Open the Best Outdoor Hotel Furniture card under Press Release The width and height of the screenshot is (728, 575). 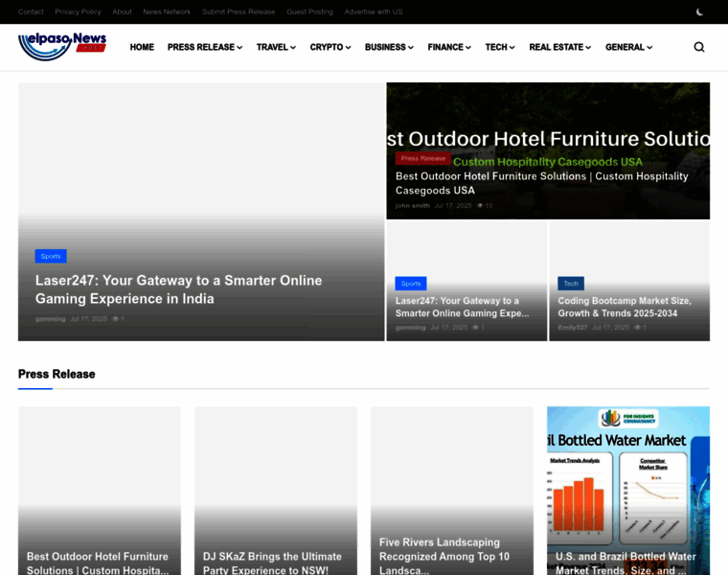[x=98, y=563]
